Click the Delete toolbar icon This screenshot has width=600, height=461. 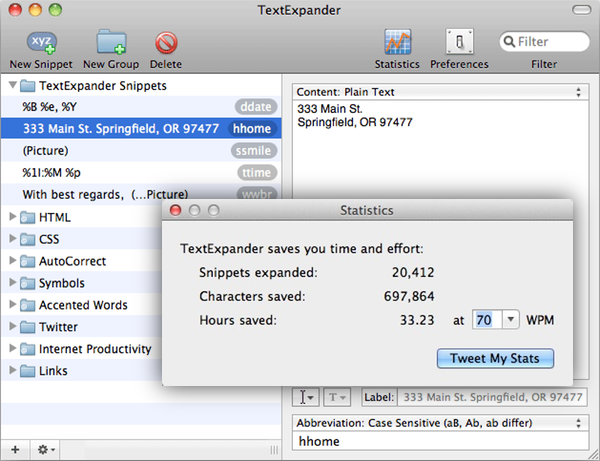[166, 42]
